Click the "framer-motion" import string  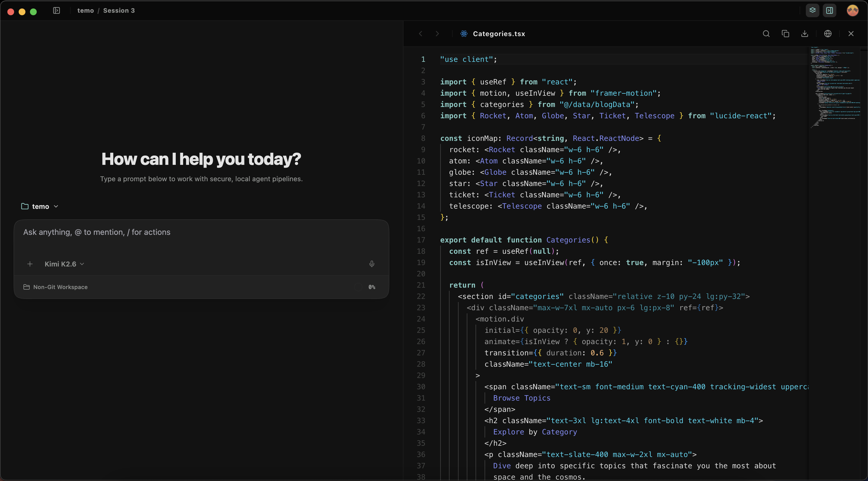pyautogui.click(x=623, y=93)
